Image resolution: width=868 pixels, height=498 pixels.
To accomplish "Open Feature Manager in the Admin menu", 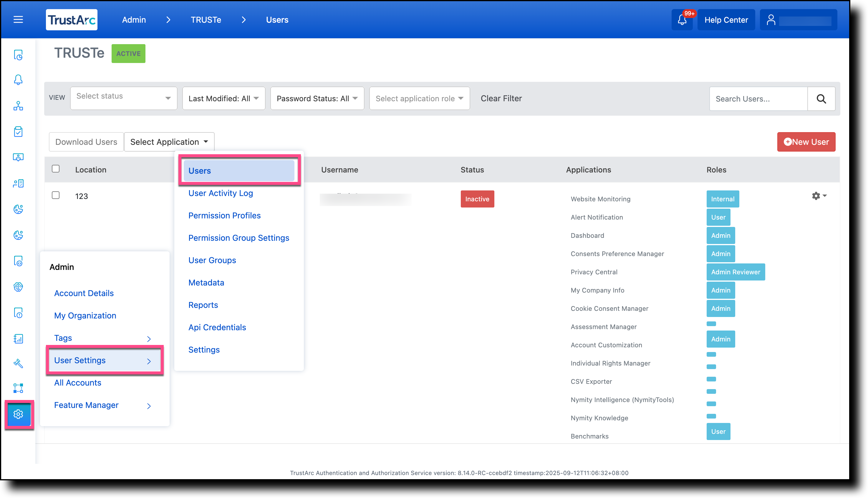I will pyautogui.click(x=86, y=405).
